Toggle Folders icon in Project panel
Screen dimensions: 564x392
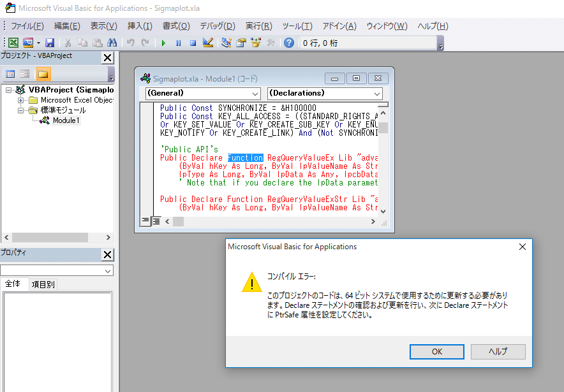[43, 75]
